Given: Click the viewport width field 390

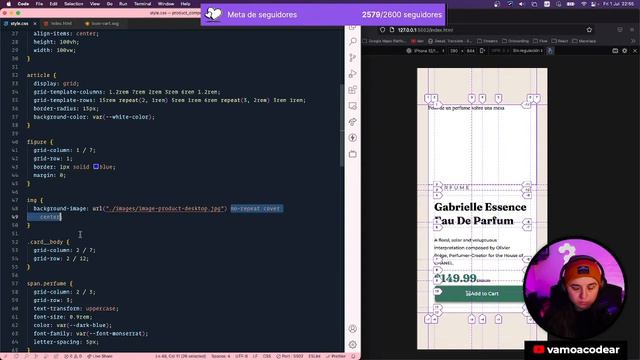Looking at the screenshot, I should point(454,51).
